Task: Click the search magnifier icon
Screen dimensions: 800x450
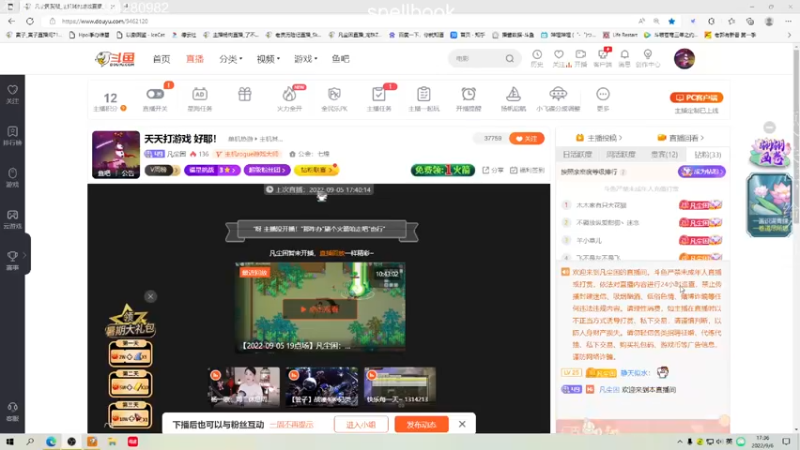Action: click(x=510, y=59)
